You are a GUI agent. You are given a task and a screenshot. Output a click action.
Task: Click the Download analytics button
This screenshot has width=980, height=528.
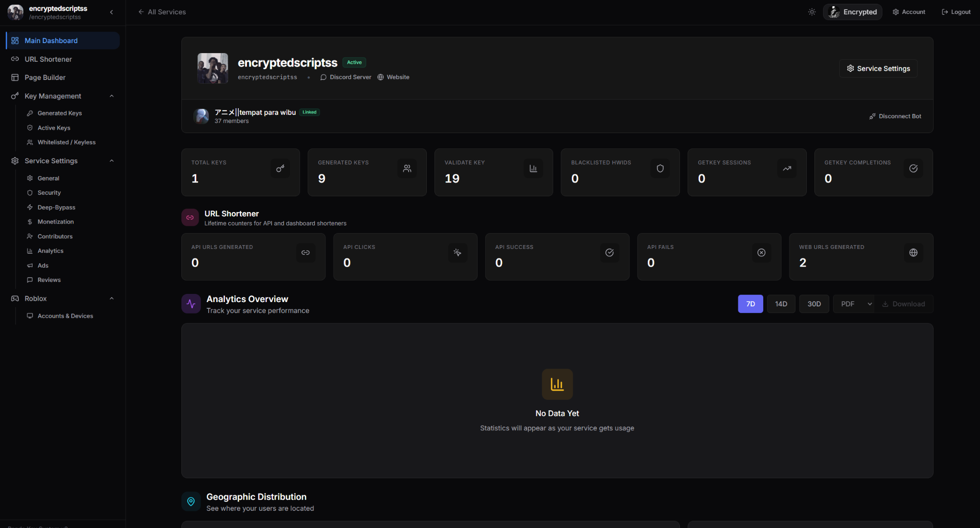coord(904,304)
